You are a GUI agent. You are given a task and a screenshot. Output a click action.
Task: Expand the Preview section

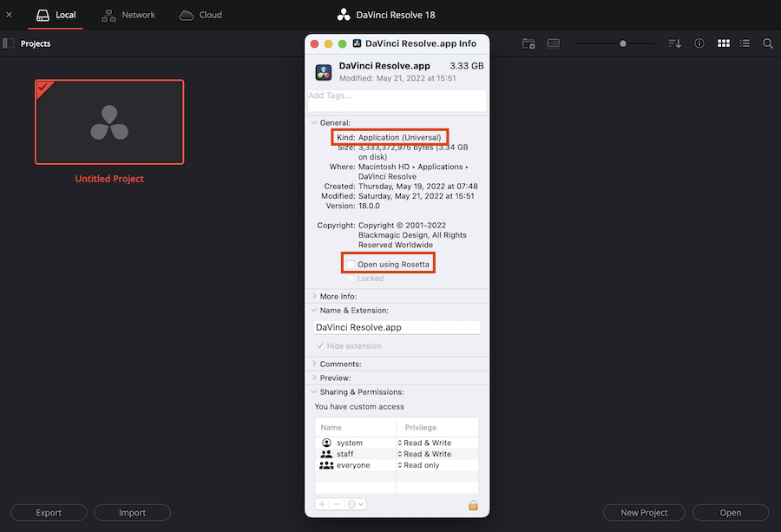point(314,378)
